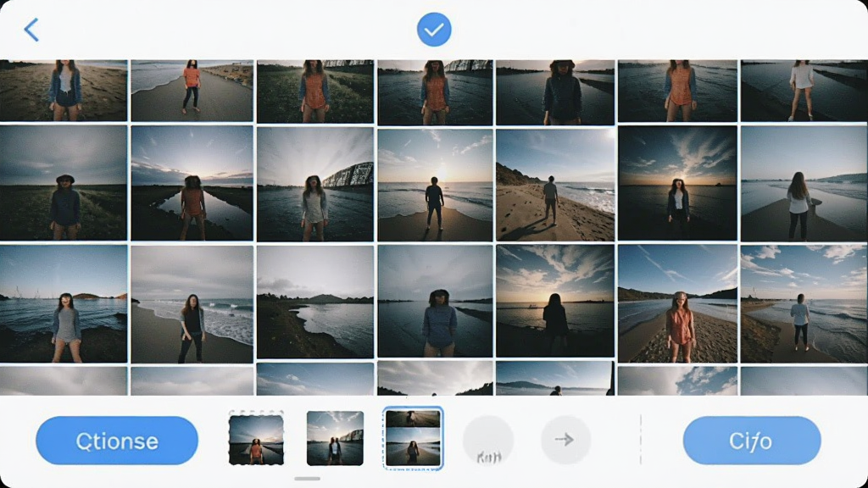Open orange-top person beside narrow water channel
Screen dimensions: 868x488
[x=192, y=183]
